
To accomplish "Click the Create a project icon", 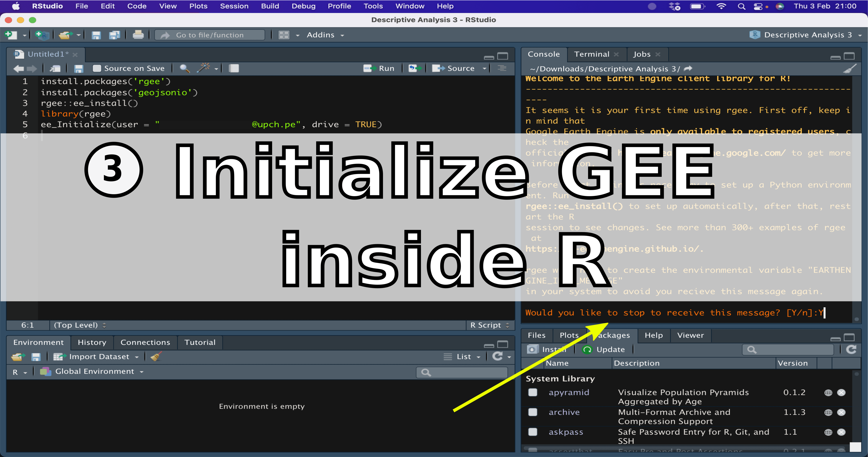I will pos(42,35).
